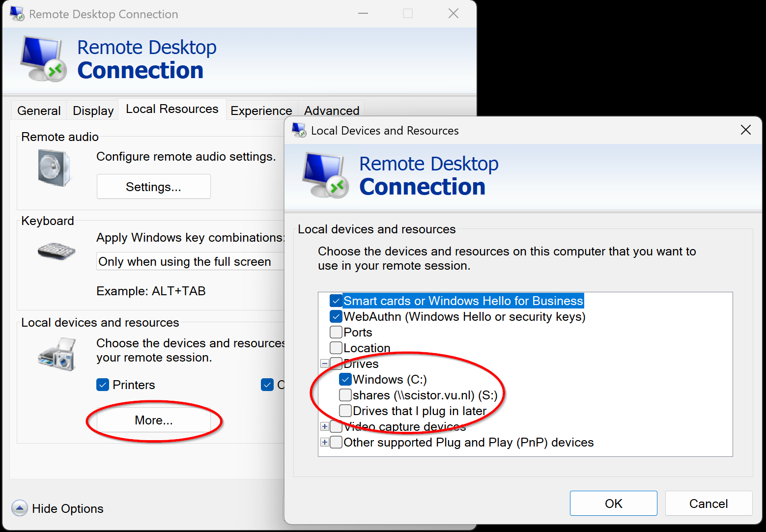The width and height of the screenshot is (766, 532).
Task: Click the More... button
Action: pyautogui.click(x=154, y=420)
